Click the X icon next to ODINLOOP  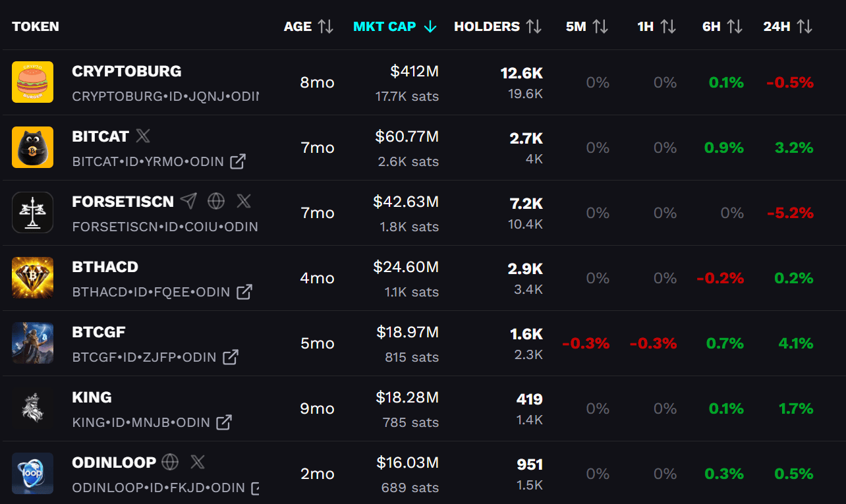[x=198, y=462]
